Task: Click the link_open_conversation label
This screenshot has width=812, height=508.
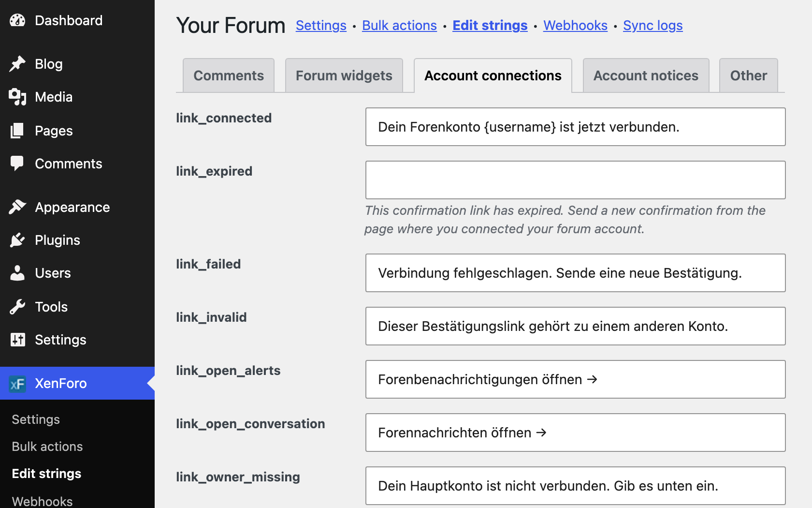Action: click(250, 424)
